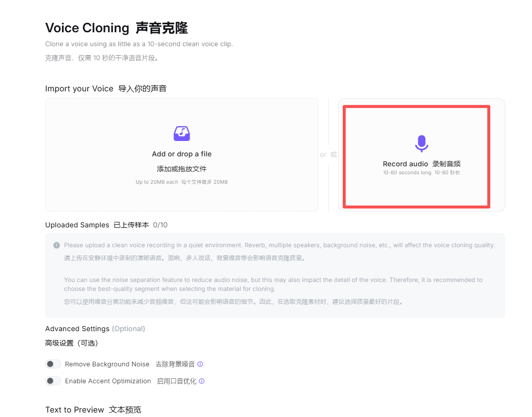Click the "Up to 20MB each" hint text

[x=156, y=182]
